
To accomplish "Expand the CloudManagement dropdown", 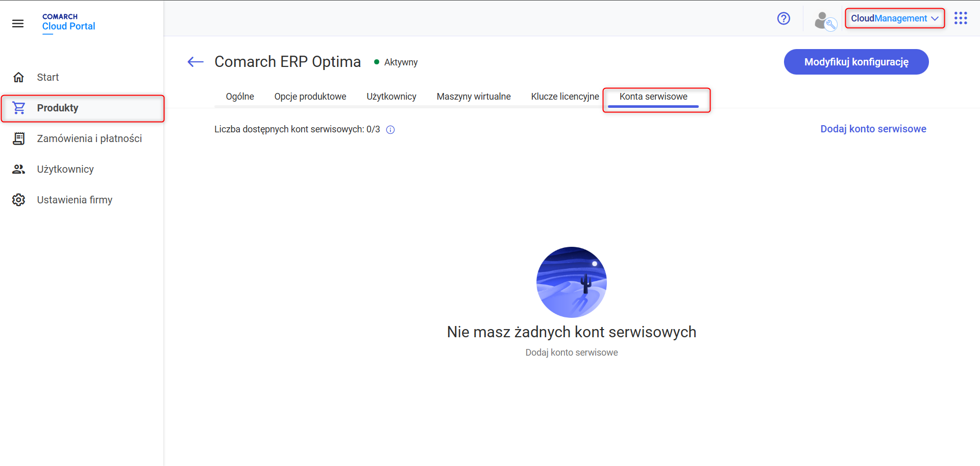I will point(894,18).
